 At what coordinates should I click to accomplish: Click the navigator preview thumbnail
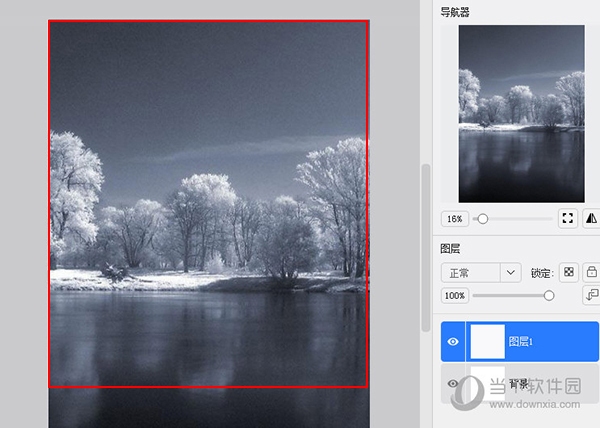[x=521, y=114]
